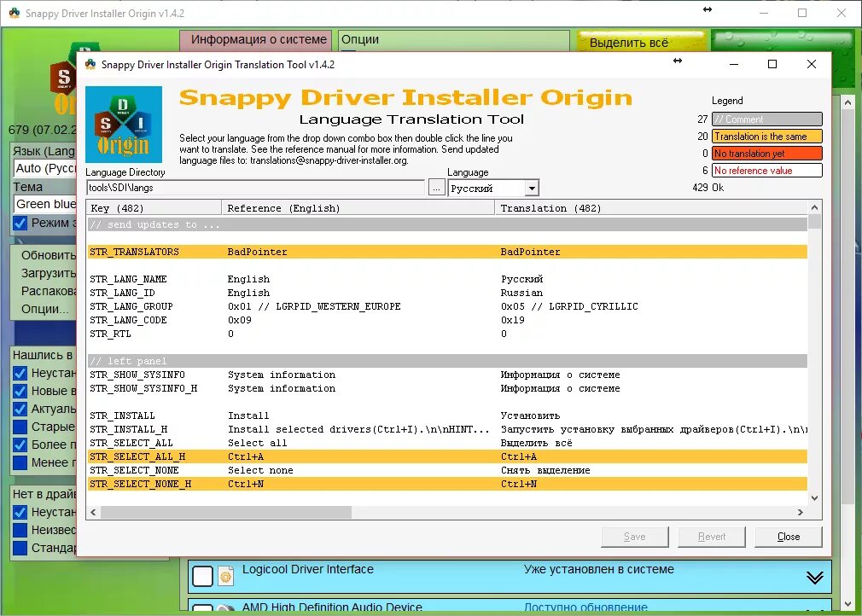
Task: Click the list's vertical scrollbar up arrow
Action: coord(815,207)
